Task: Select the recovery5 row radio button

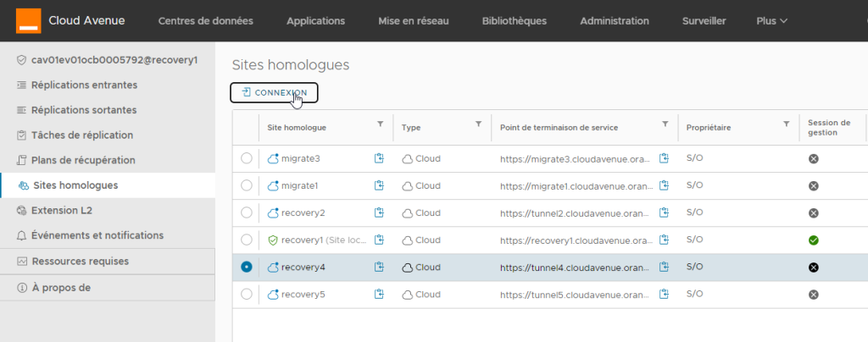Action: click(x=247, y=295)
